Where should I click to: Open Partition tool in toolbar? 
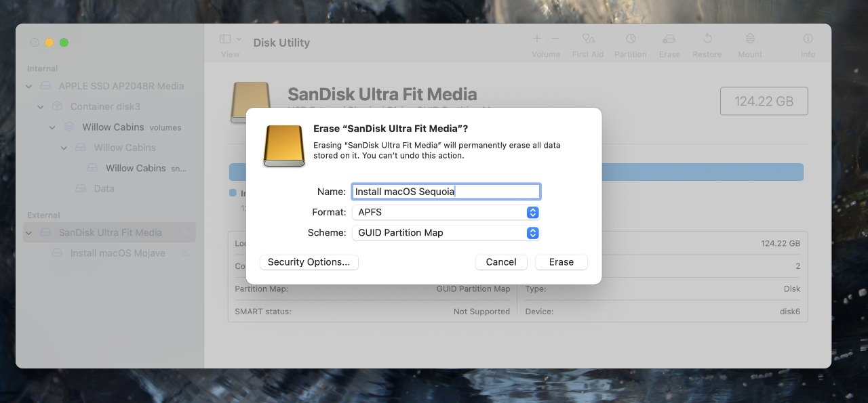[631, 39]
